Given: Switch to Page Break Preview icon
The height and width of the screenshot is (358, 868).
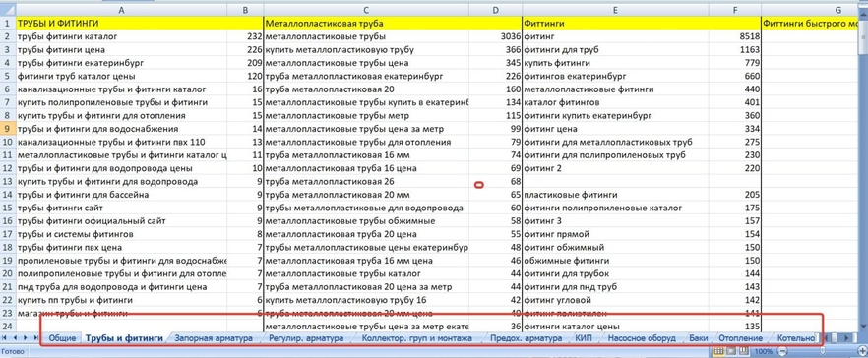Looking at the screenshot, I should (743, 351).
